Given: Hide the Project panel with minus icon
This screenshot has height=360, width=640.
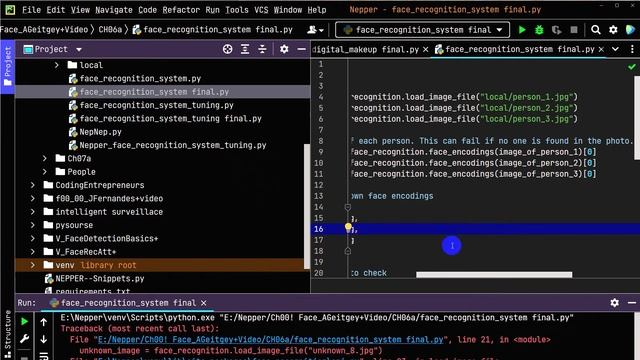Looking at the screenshot, I should [x=302, y=49].
